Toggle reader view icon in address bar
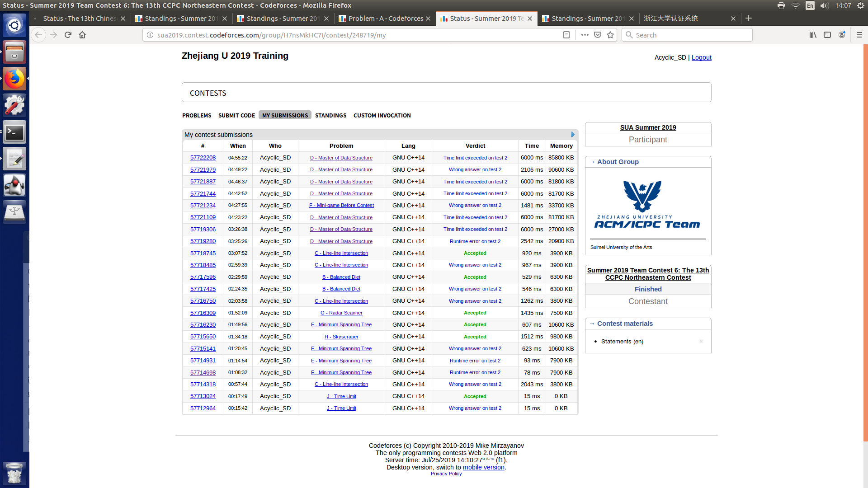The width and height of the screenshot is (868, 488). pos(566,35)
